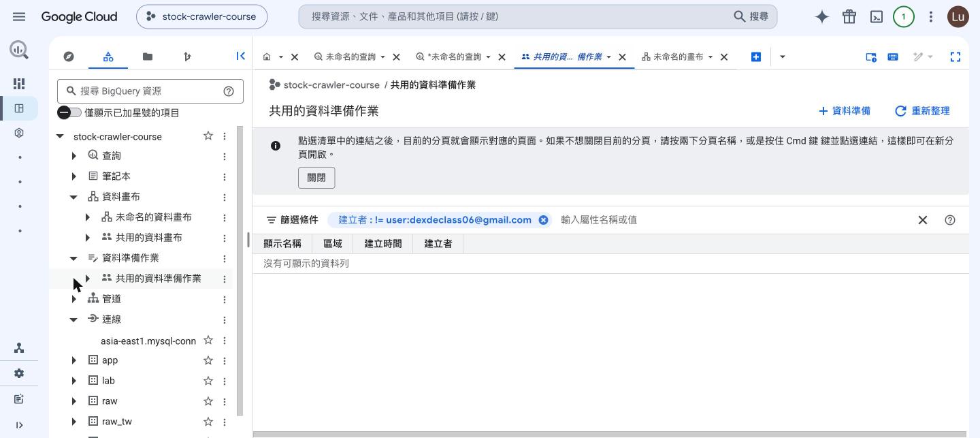This screenshot has width=980, height=438.
Task: Star the stock-crawler-course project
Action: click(208, 136)
